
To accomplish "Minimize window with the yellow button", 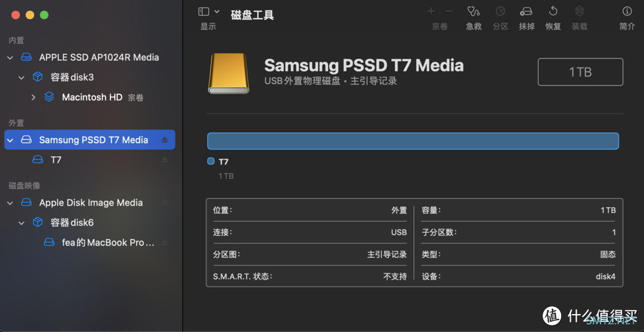I will click(x=30, y=15).
